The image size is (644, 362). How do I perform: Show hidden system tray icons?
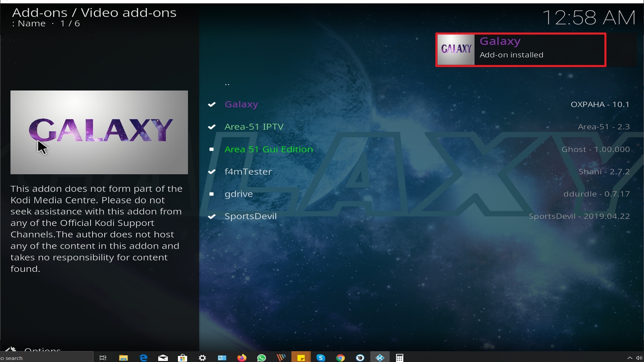(x=630, y=358)
